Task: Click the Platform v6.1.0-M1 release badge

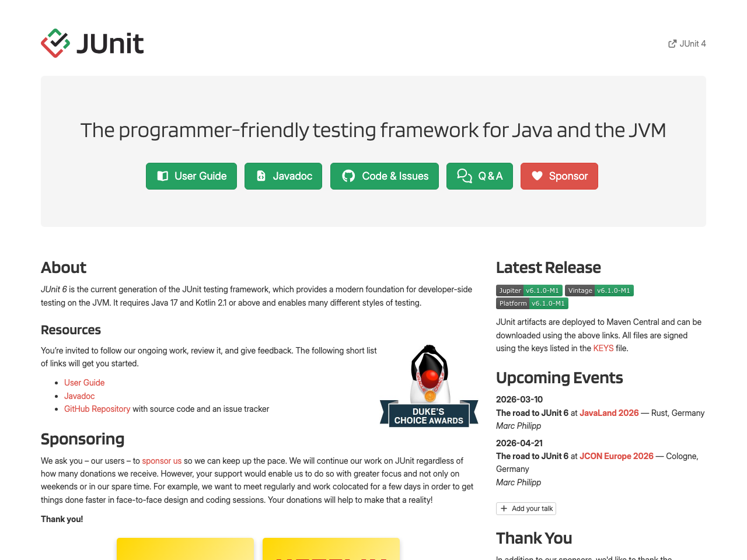Action: point(532,303)
